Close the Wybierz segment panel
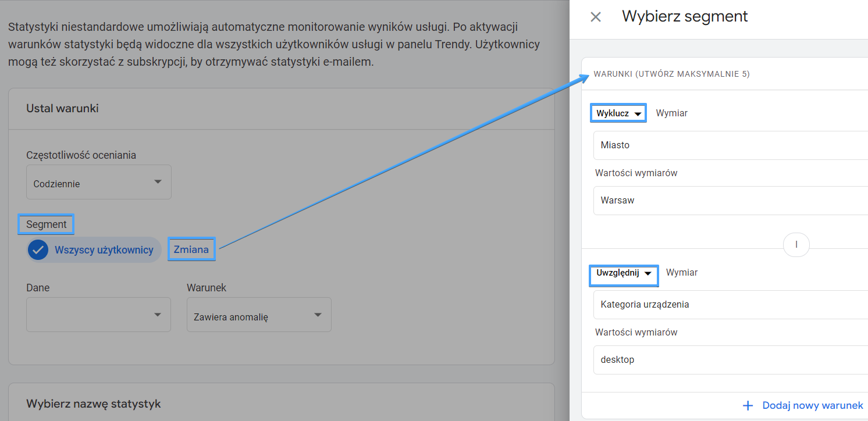This screenshot has height=421, width=868. (x=596, y=17)
